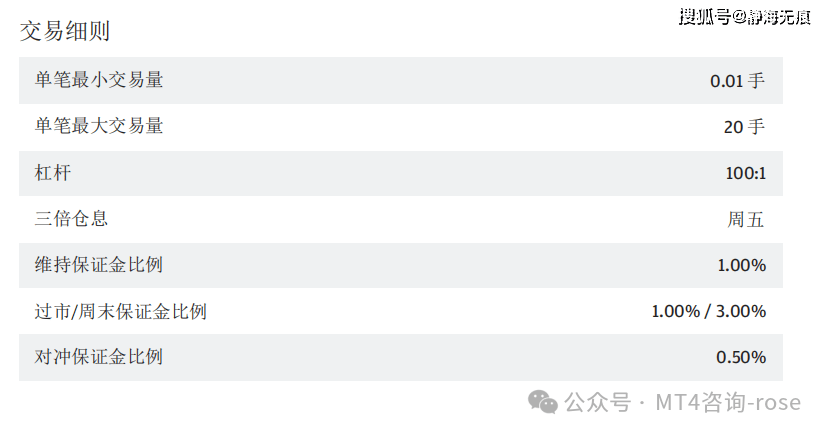Screen dimensions: 827x435
Task: Click the 100:1 leverage value
Action: click(x=745, y=173)
